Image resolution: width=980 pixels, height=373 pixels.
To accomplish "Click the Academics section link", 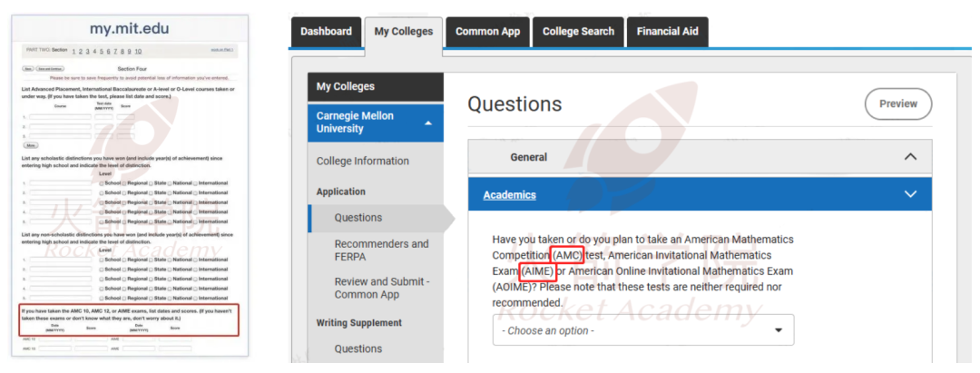I will (x=509, y=194).
